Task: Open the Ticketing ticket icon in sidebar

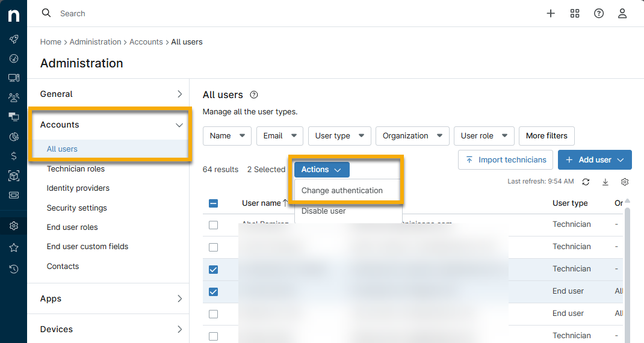Action: click(14, 195)
